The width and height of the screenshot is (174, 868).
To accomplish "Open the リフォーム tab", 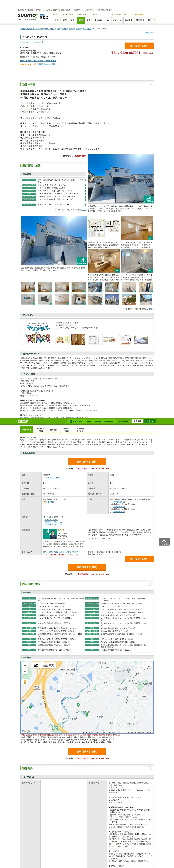I will click(117, 20).
